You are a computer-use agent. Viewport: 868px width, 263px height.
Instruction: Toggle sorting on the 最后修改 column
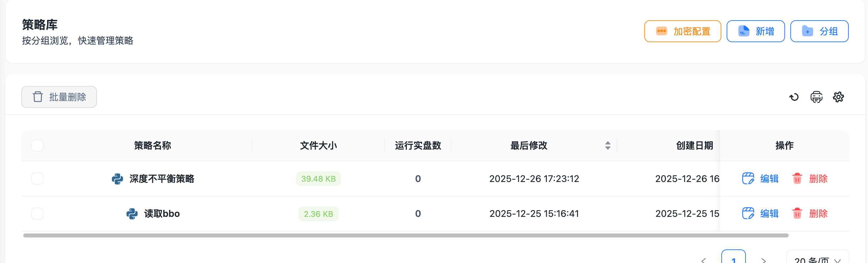point(608,145)
